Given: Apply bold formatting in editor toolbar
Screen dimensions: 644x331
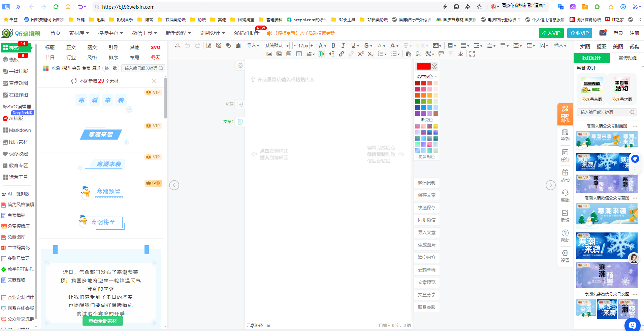Looking at the screenshot, I should [x=333, y=45].
